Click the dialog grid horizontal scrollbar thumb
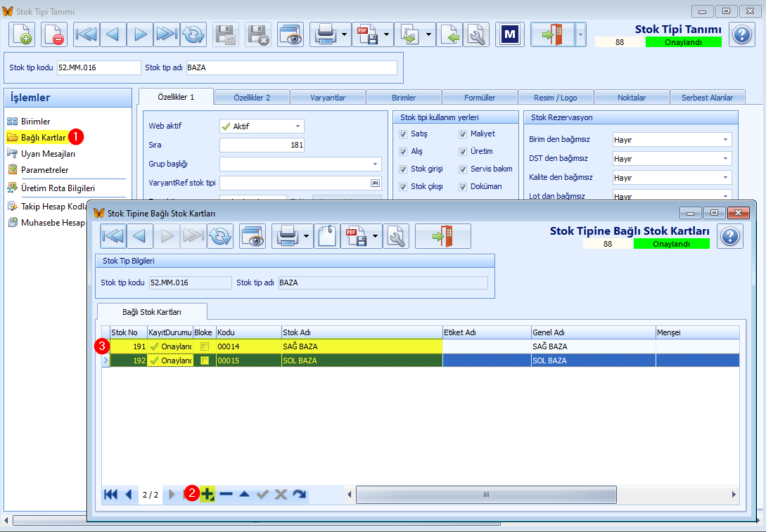The height and width of the screenshot is (532, 766). point(486,495)
